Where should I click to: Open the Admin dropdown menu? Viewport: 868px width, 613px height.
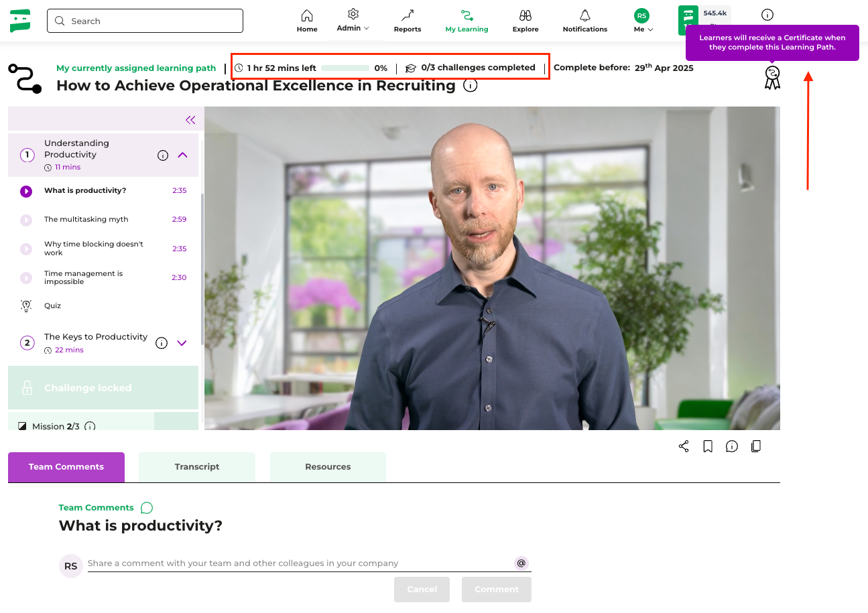(353, 21)
